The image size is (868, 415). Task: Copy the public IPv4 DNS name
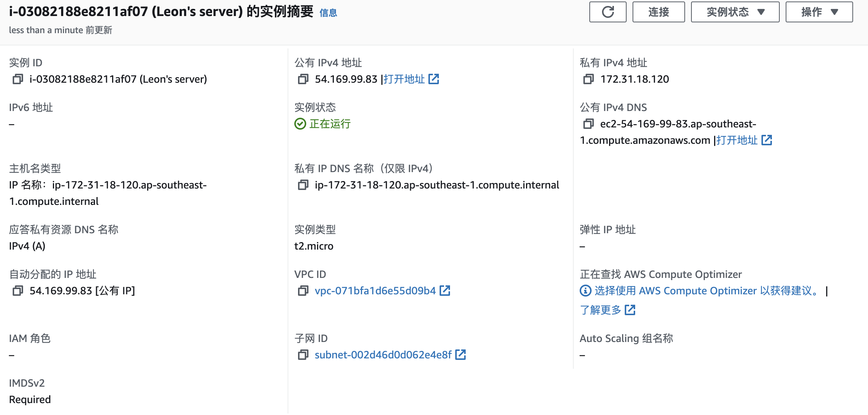(588, 124)
